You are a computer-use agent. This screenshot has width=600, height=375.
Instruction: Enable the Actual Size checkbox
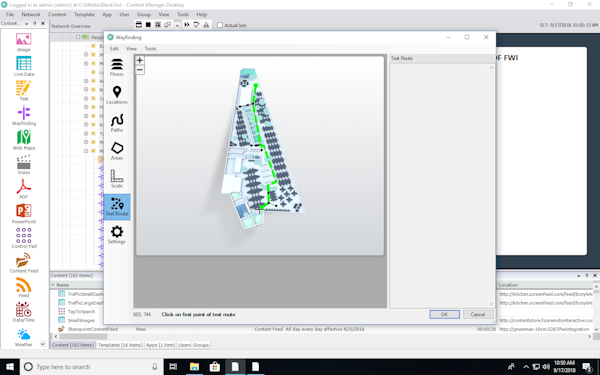[220, 25]
